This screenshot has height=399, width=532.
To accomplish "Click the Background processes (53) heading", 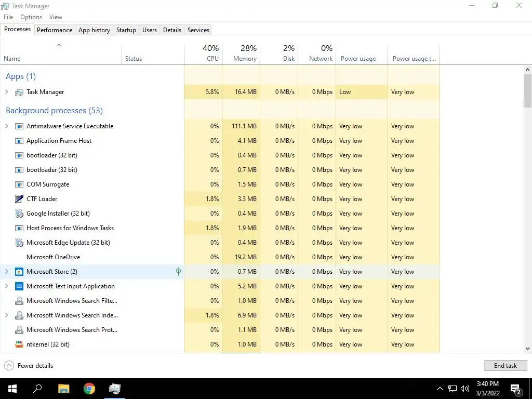I will point(54,111).
